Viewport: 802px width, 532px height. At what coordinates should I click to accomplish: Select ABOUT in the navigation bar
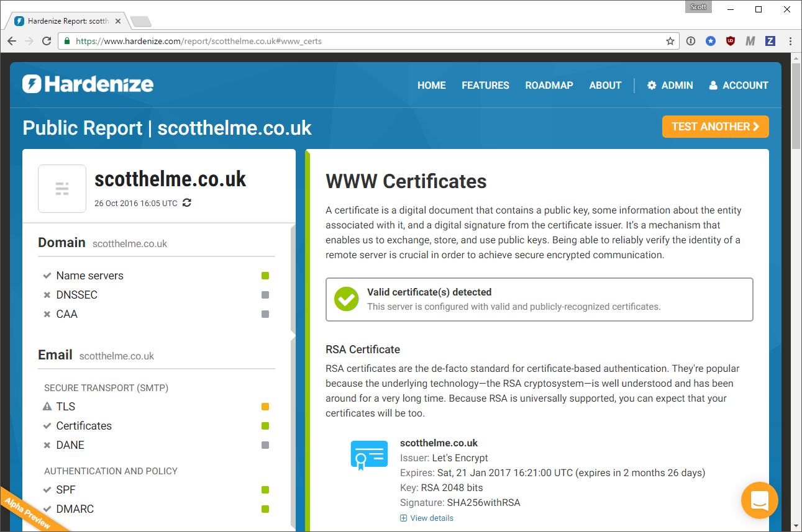[x=604, y=85]
